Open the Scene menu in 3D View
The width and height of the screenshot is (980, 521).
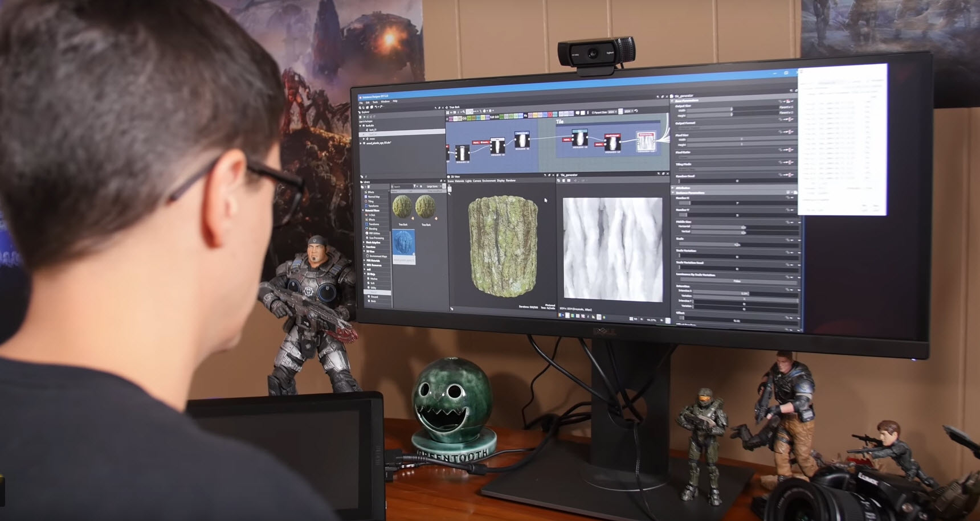click(x=451, y=181)
